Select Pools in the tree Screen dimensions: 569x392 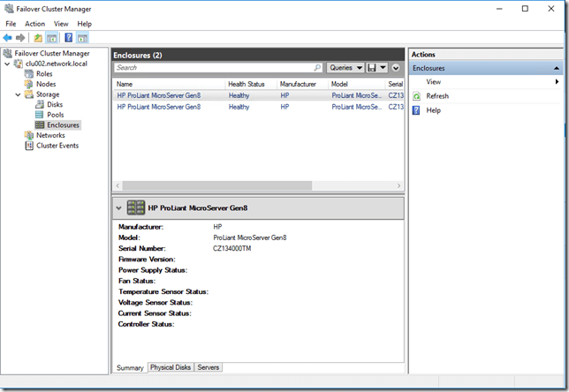point(55,115)
